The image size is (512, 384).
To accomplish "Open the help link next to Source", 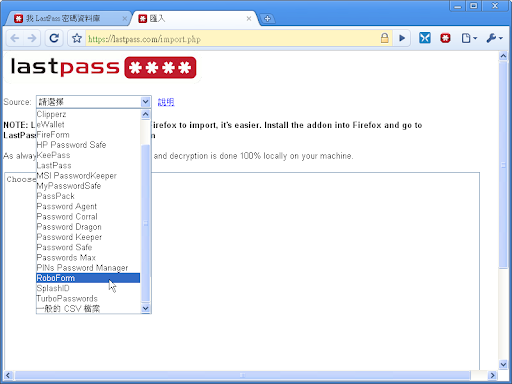I will coord(166,102).
